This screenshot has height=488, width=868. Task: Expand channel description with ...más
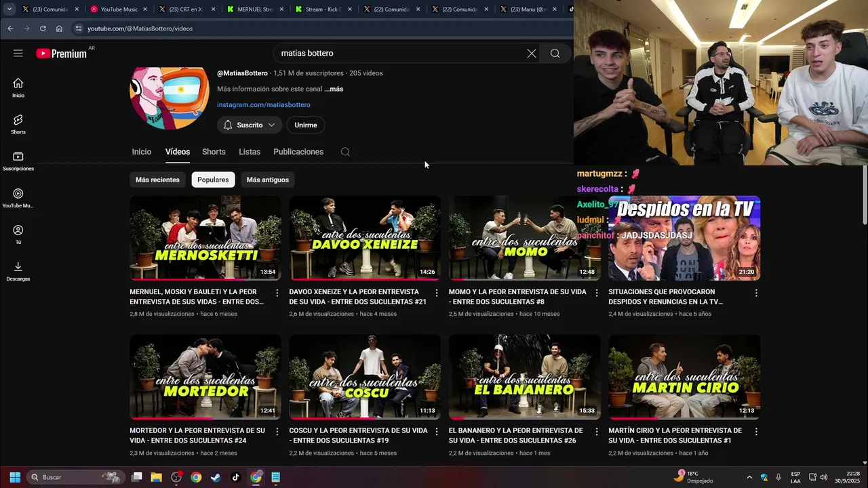point(334,89)
